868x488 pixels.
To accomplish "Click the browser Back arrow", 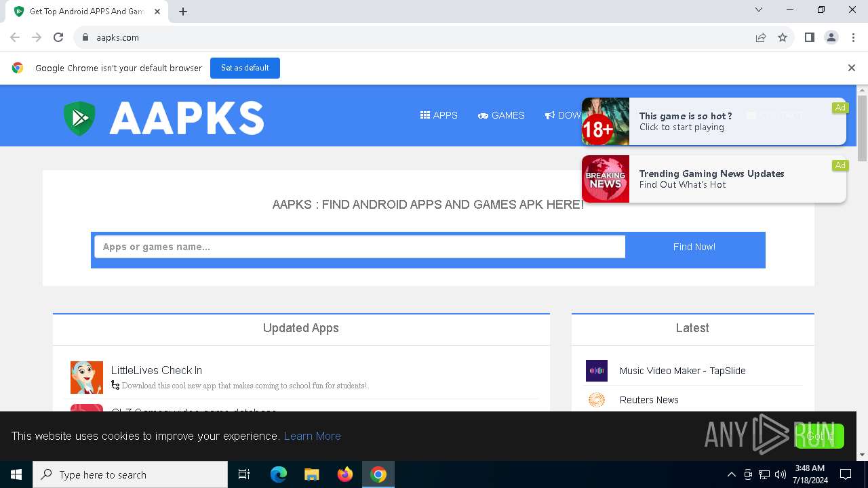I will click(15, 37).
